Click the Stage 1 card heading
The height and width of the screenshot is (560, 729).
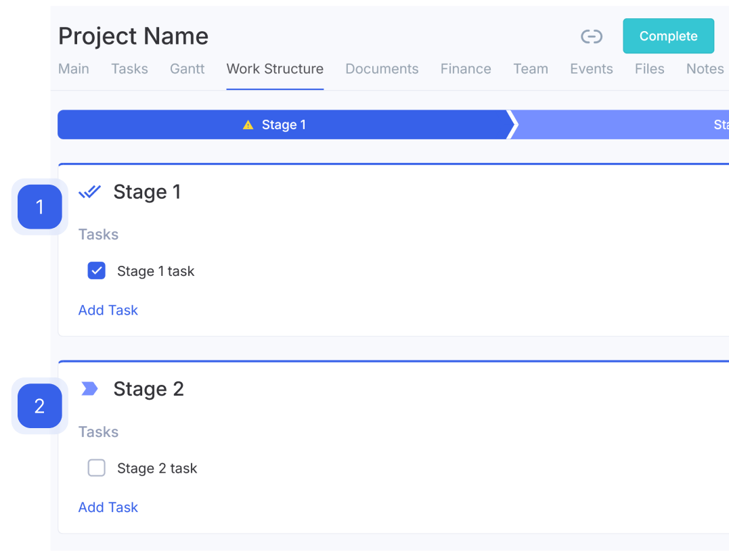(147, 191)
